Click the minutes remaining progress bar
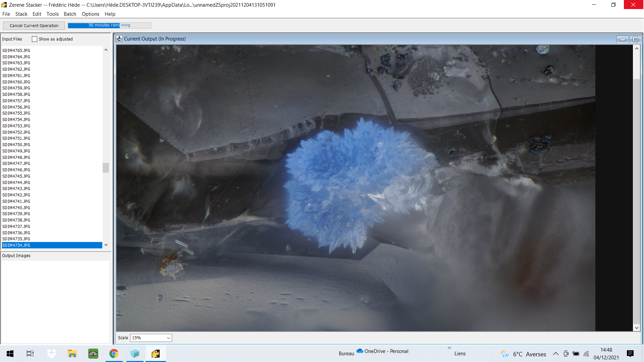Viewport: 644px width, 362px height. tap(109, 25)
